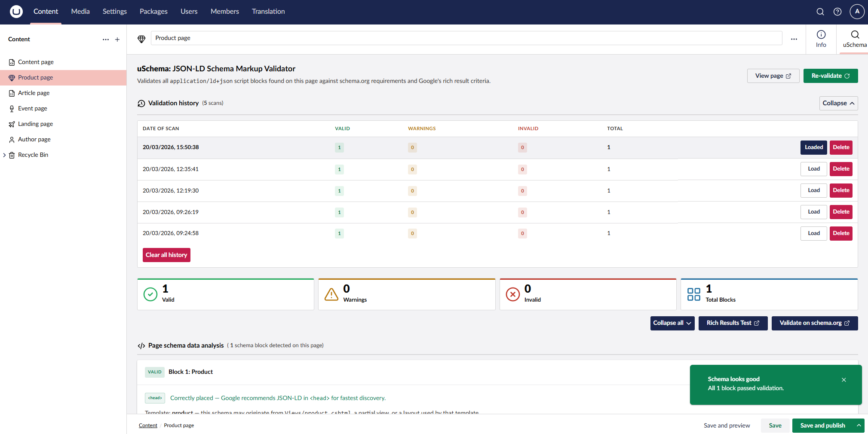Expand the Save and publish options chevron
The height and width of the screenshot is (434, 868).
click(x=859, y=425)
